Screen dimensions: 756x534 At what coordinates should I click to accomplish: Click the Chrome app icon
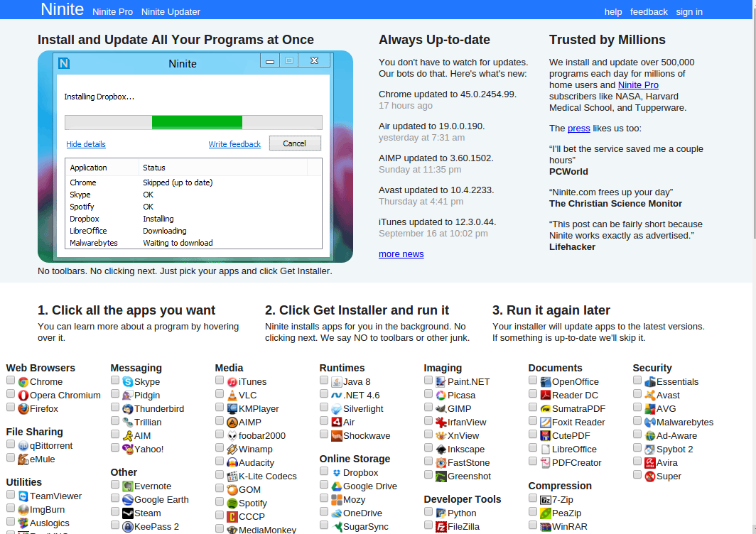click(23, 382)
